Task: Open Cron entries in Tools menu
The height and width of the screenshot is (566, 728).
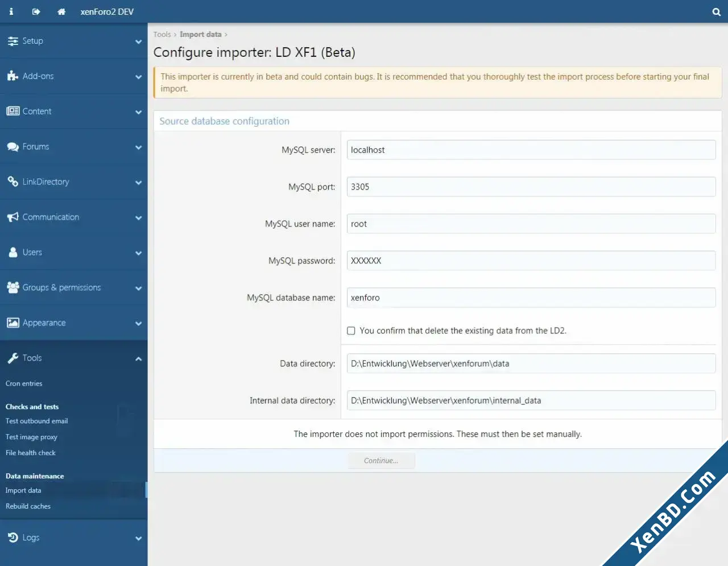Action: point(24,383)
